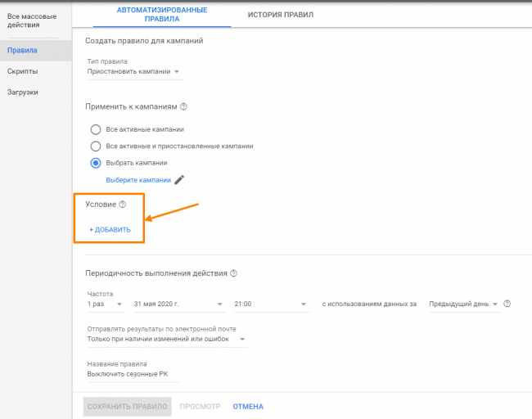Click help icon after Предыдущий день dropdown

507,304
